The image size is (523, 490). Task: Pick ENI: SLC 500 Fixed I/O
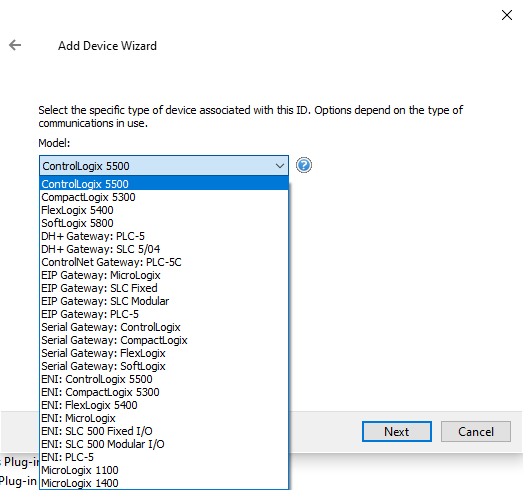[x=164, y=431]
